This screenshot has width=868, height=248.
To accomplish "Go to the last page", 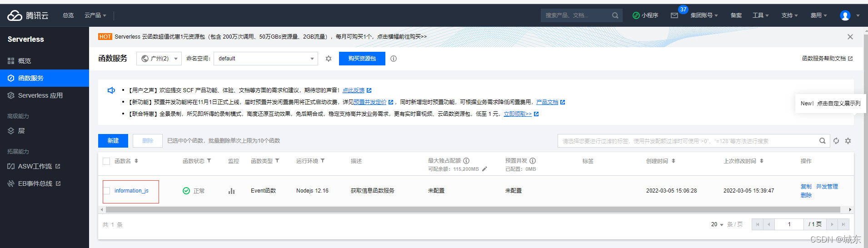I will point(843,224).
